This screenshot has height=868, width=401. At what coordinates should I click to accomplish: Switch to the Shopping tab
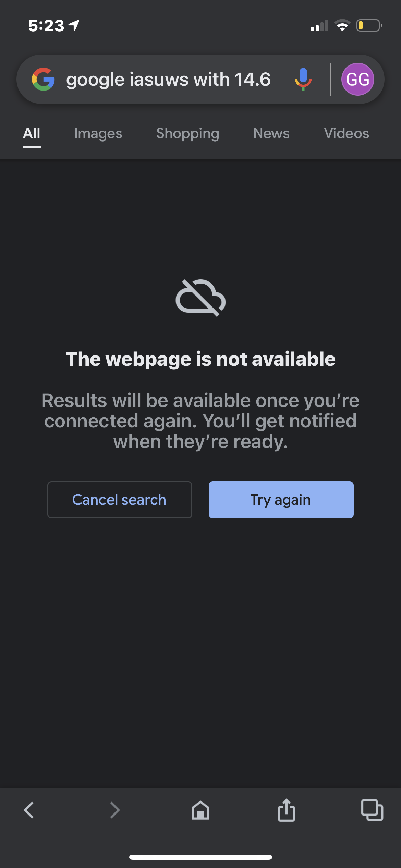point(188,133)
